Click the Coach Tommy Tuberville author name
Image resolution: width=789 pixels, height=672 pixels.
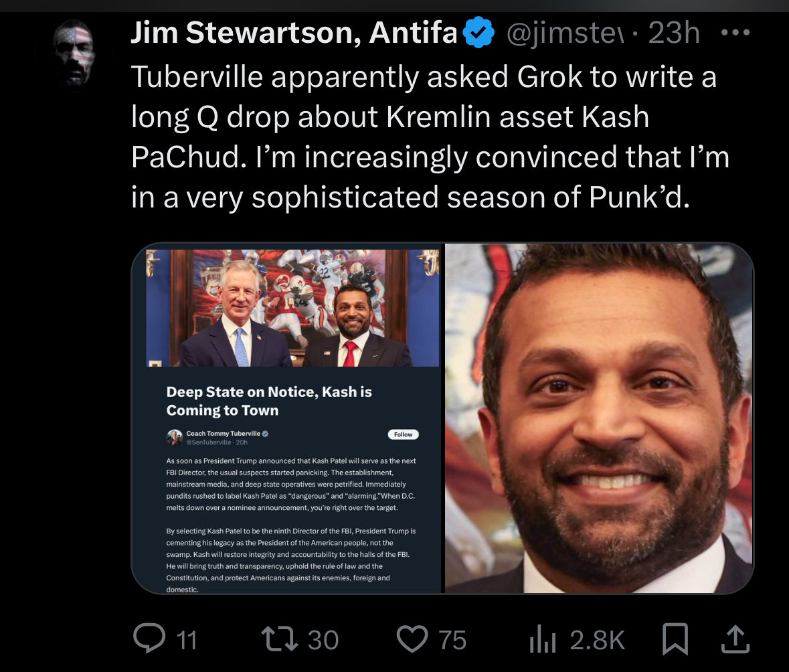pos(223,434)
